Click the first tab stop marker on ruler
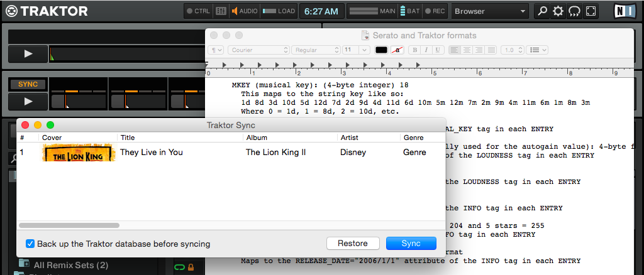Viewport: 644px width, 275px height. click(x=225, y=65)
